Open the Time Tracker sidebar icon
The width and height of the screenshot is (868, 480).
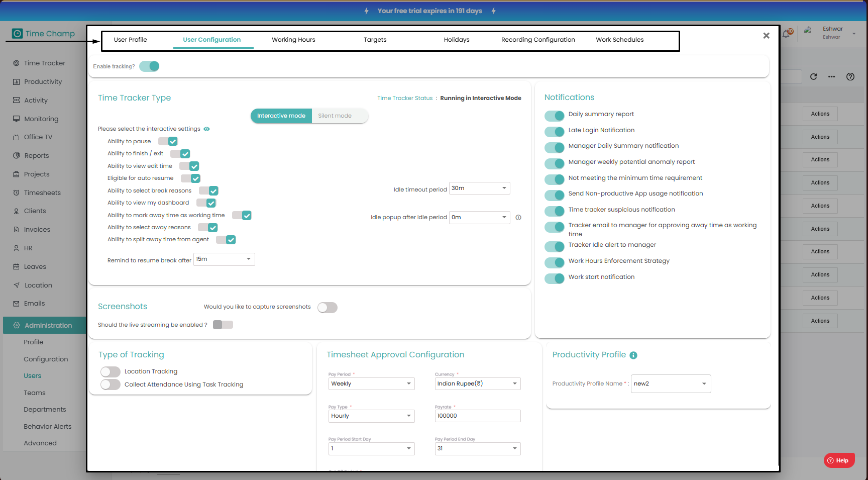click(16, 63)
